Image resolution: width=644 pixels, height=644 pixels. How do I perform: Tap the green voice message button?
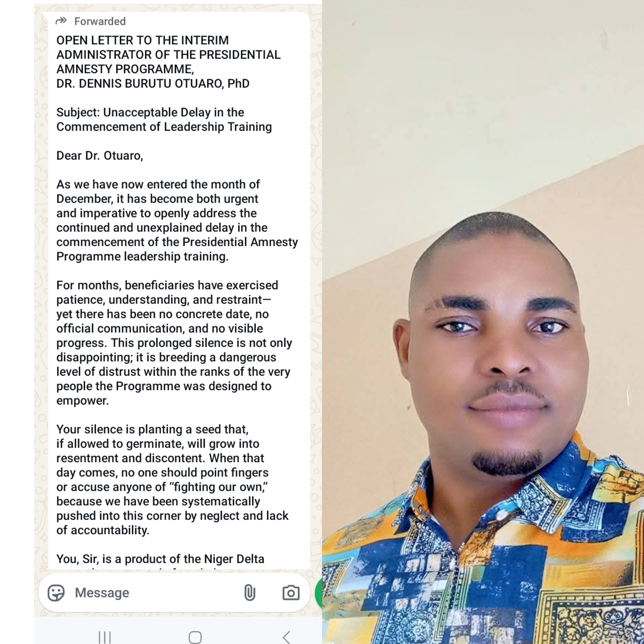point(319,593)
